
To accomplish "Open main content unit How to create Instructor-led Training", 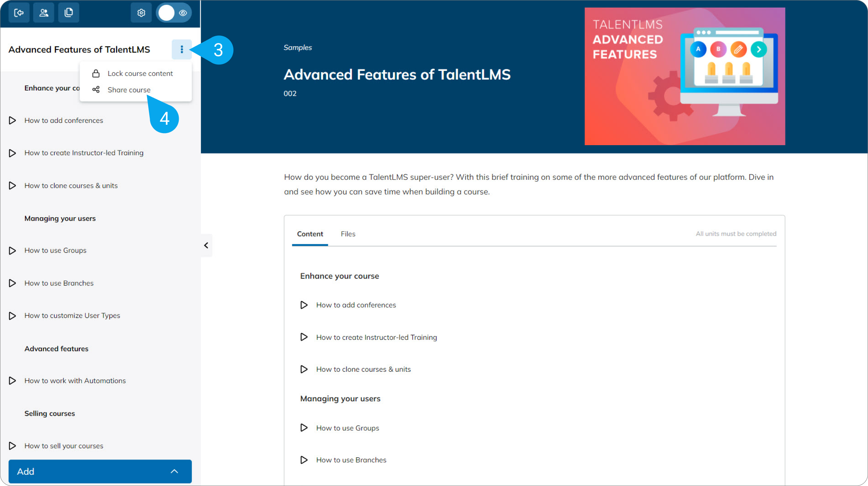I will [376, 337].
